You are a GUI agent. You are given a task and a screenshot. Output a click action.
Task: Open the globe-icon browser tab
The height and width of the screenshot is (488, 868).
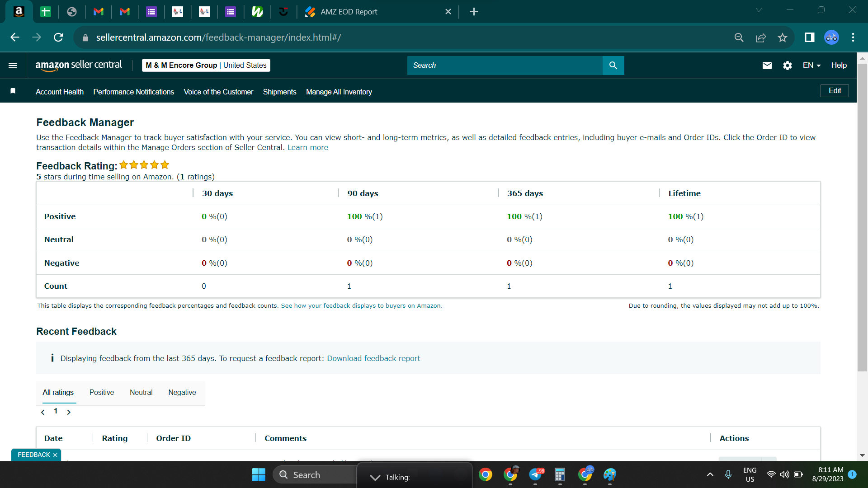[x=72, y=12]
